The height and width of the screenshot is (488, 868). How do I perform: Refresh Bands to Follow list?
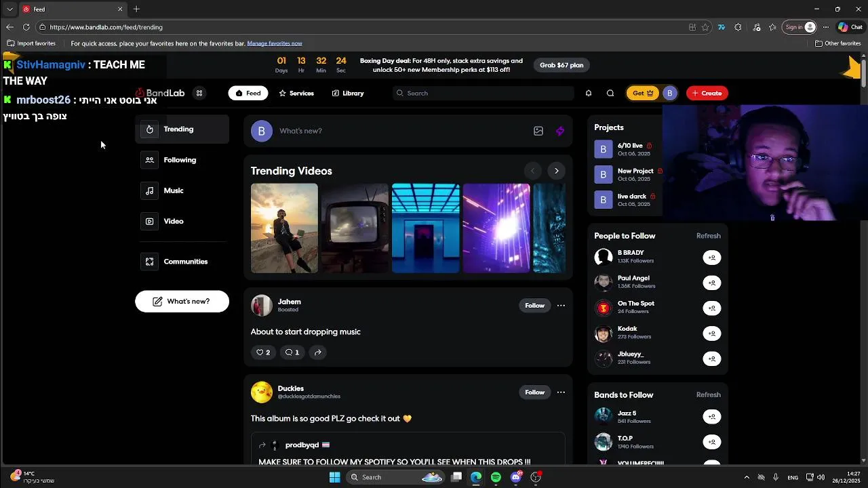point(708,395)
